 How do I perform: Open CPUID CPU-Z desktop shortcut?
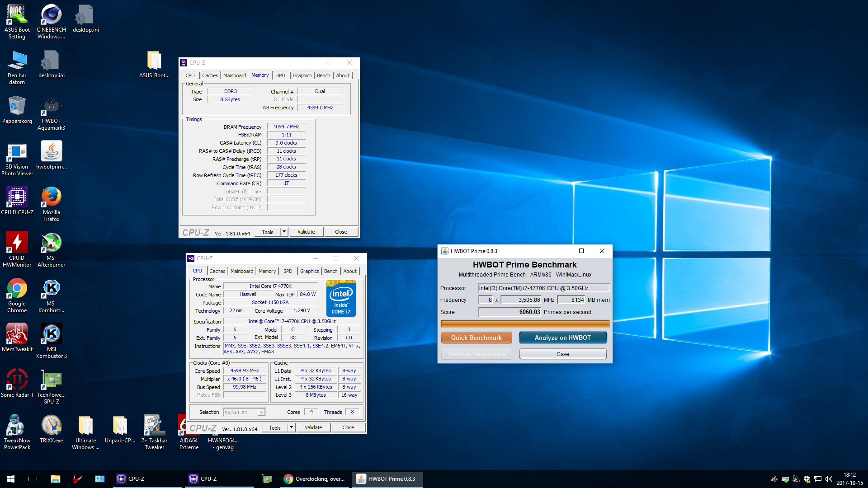click(x=17, y=201)
